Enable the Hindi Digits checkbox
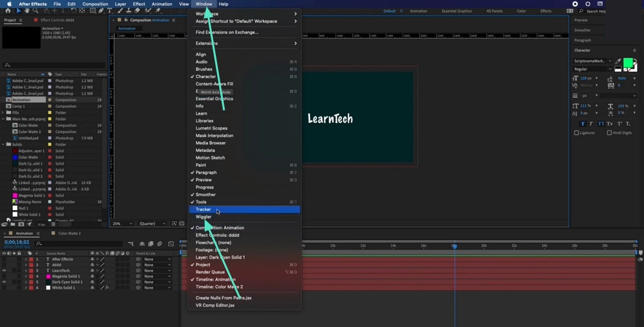 click(x=609, y=132)
